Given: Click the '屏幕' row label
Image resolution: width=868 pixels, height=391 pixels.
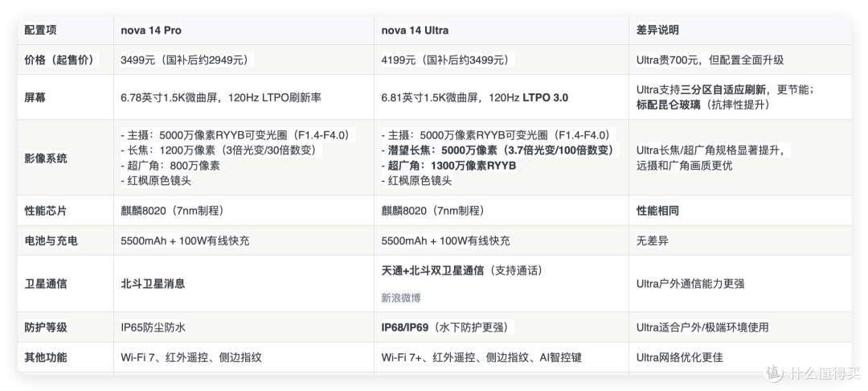Looking at the screenshot, I should click(x=35, y=97).
